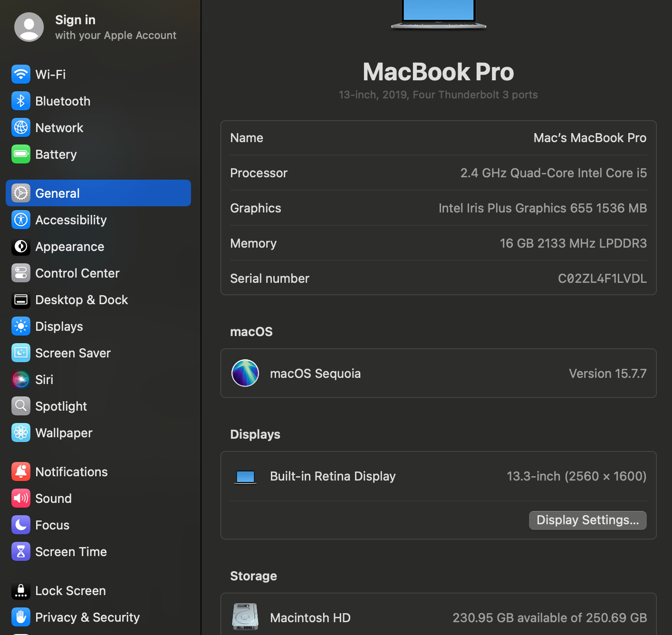The height and width of the screenshot is (635, 672).
Task: Click Version 15.7.7 text
Action: [x=608, y=374]
